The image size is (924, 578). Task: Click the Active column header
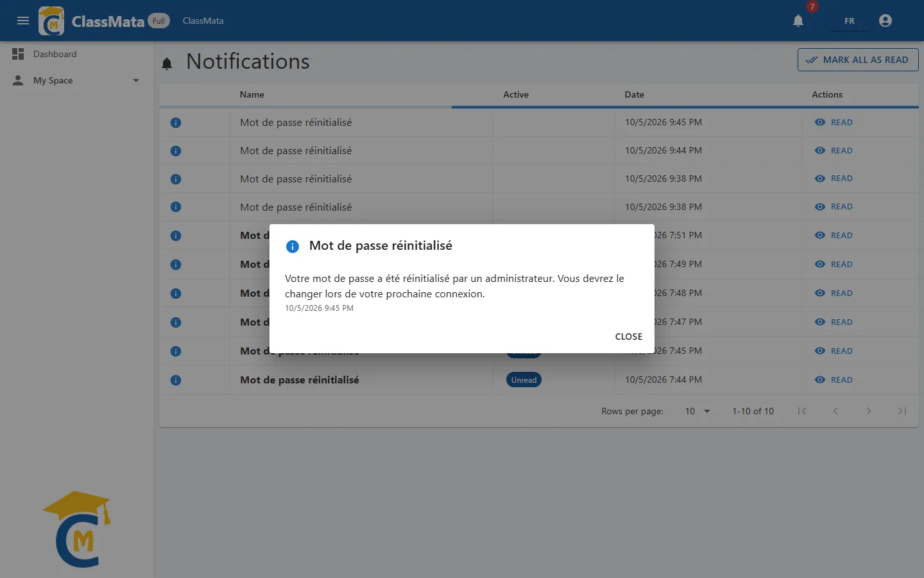coord(516,94)
